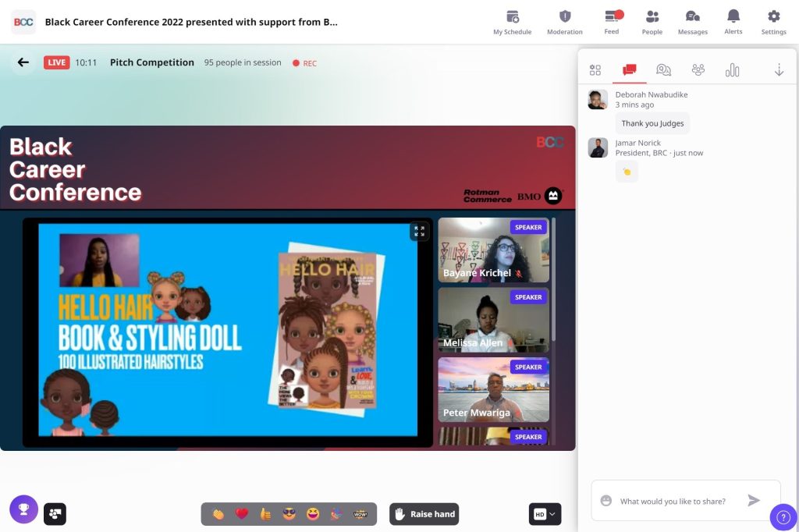
Task: Click the purple trophy button
Action: 24,509
